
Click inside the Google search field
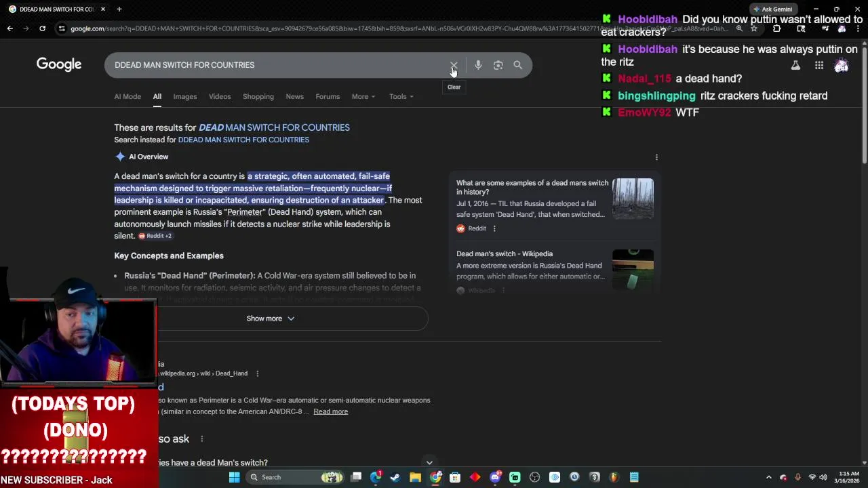pos(278,65)
